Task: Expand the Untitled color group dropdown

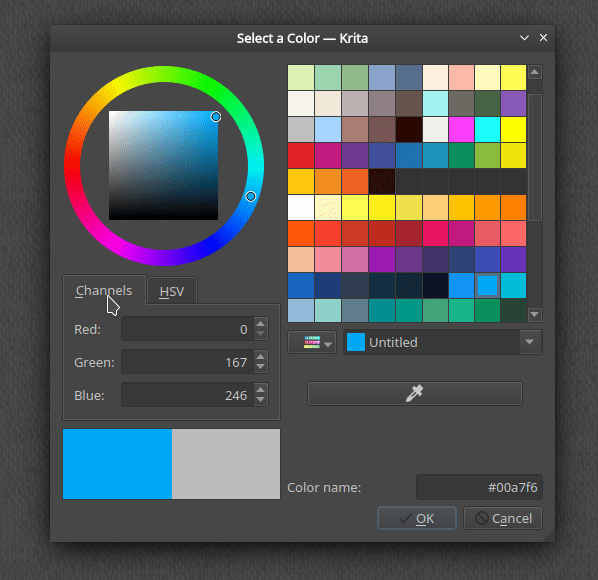Action: pos(530,342)
